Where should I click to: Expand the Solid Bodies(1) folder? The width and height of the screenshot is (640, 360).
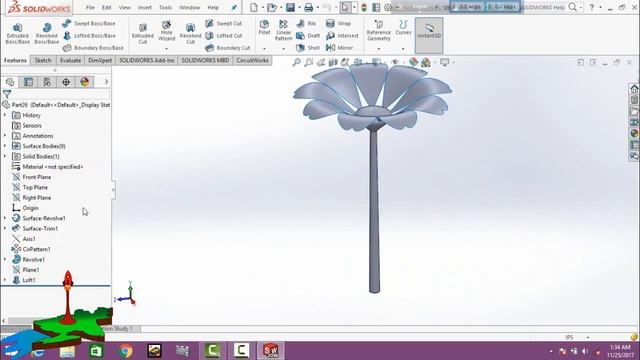(5, 156)
